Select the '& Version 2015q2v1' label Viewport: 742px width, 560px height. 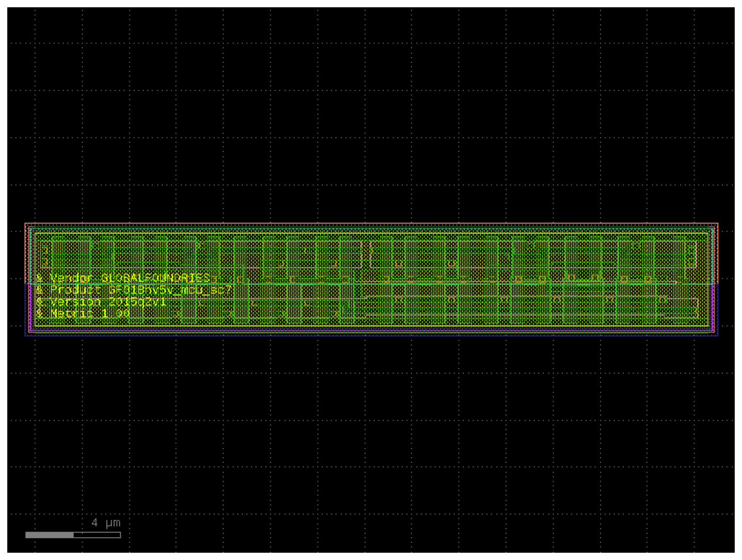[x=101, y=302]
